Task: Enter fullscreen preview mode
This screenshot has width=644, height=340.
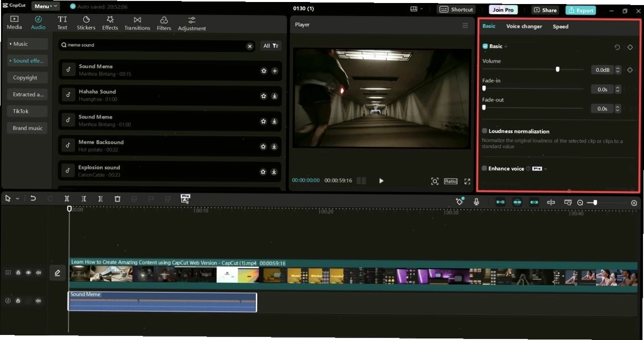Action: (467, 181)
